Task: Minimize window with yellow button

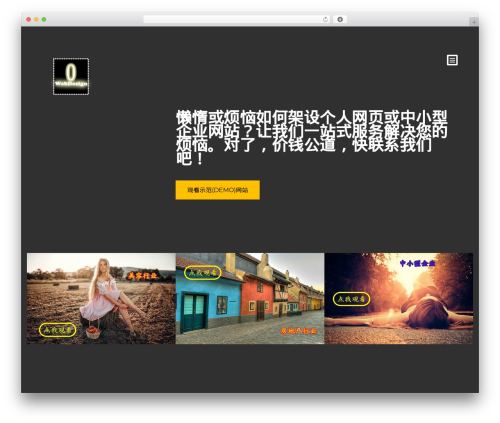Action: click(x=36, y=19)
